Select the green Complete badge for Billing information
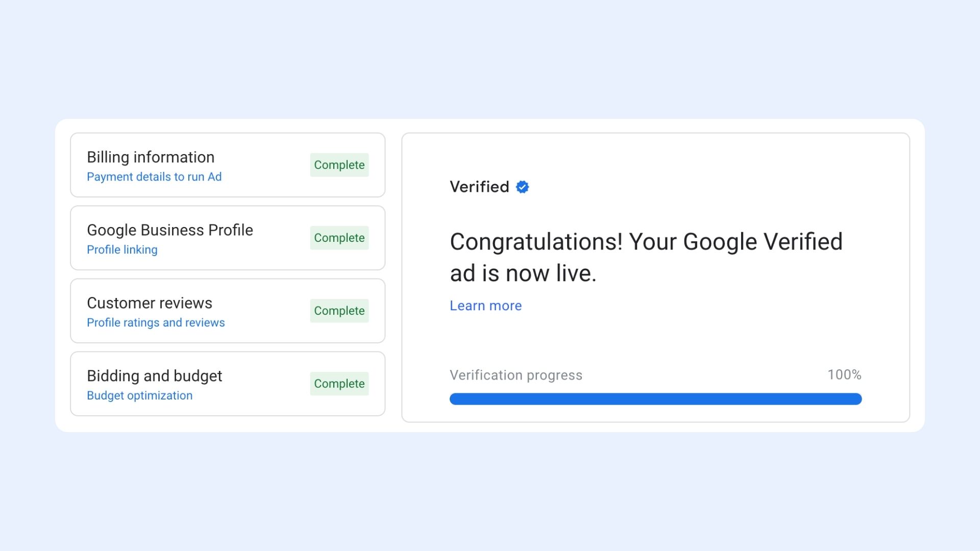The width and height of the screenshot is (980, 551). (339, 165)
